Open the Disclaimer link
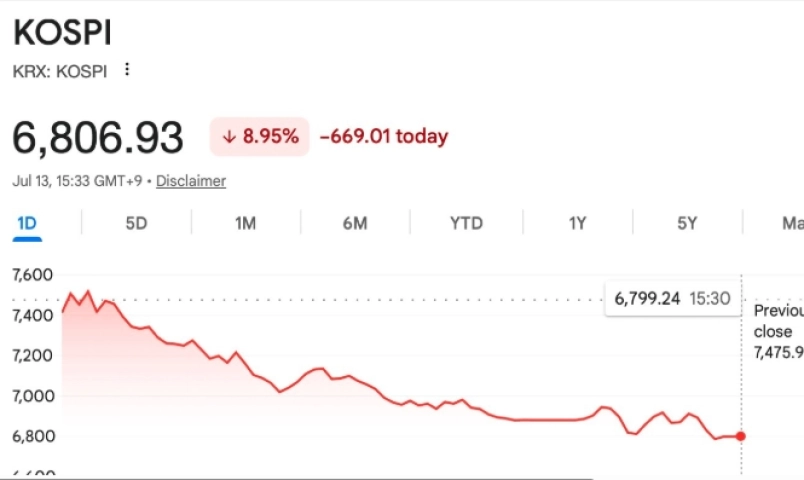Screen dimensions: 804x480 pyautogui.click(x=191, y=181)
